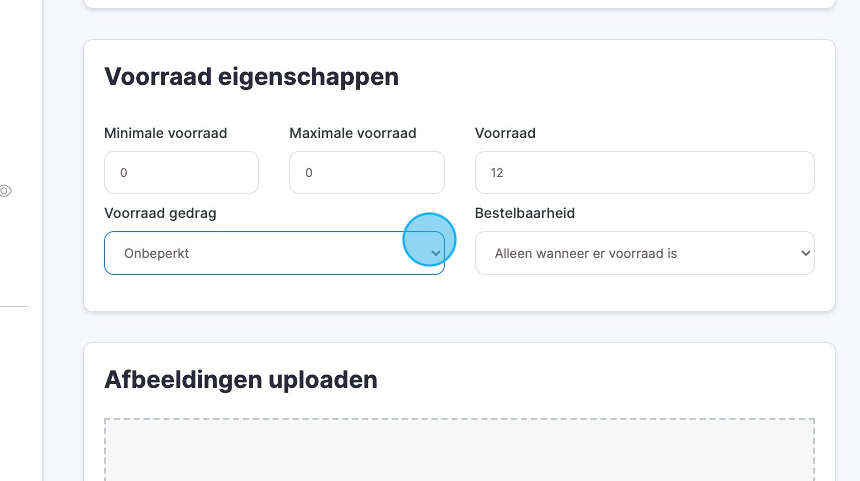Open the Bestelbaarheid dropdown
Image resolution: width=860 pixels, height=481 pixels.
pos(644,253)
